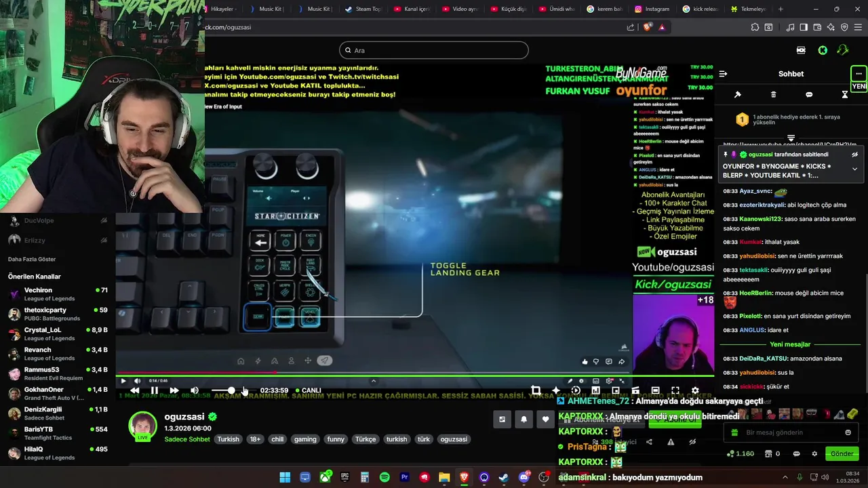Share the page from the address bar
The width and height of the screenshot is (868, 488).
[x=631, y=27]
